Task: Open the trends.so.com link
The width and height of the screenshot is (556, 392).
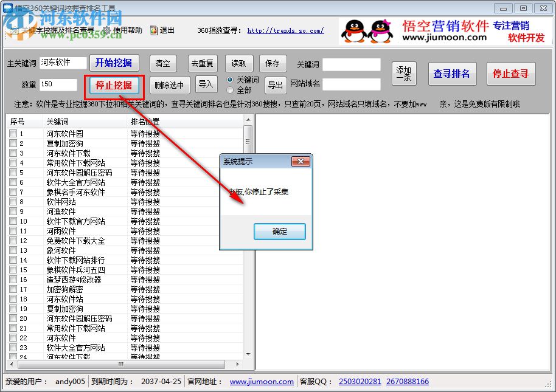Action: (285, 31)
